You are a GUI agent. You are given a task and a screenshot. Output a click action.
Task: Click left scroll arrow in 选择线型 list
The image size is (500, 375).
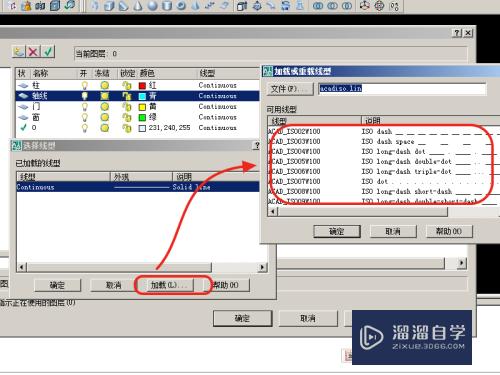22,267
